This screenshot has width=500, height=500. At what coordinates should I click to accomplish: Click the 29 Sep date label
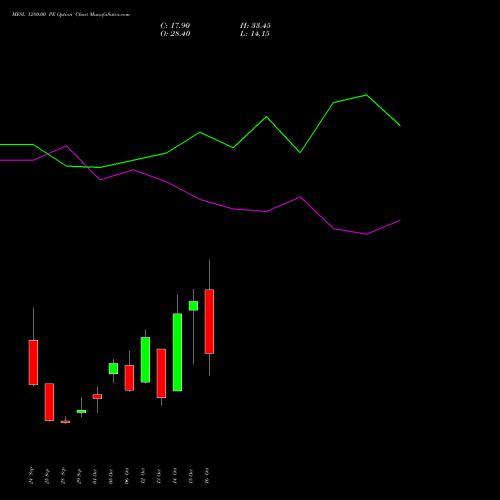coord(79,476)
